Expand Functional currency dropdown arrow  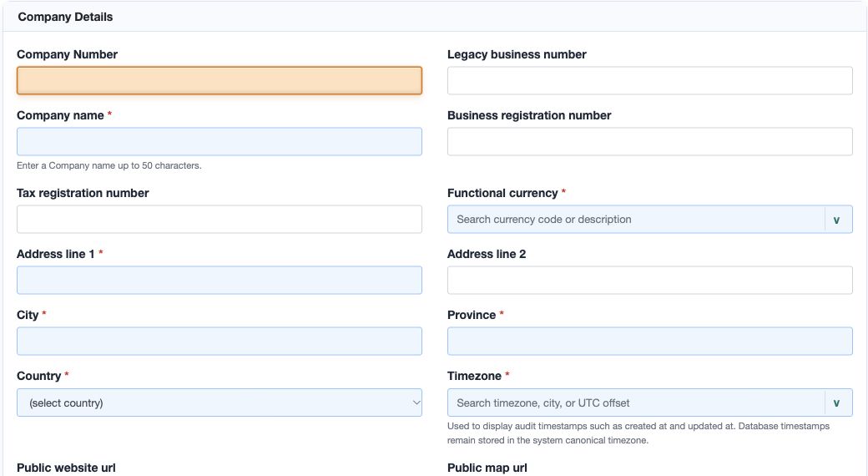(838, 220)
